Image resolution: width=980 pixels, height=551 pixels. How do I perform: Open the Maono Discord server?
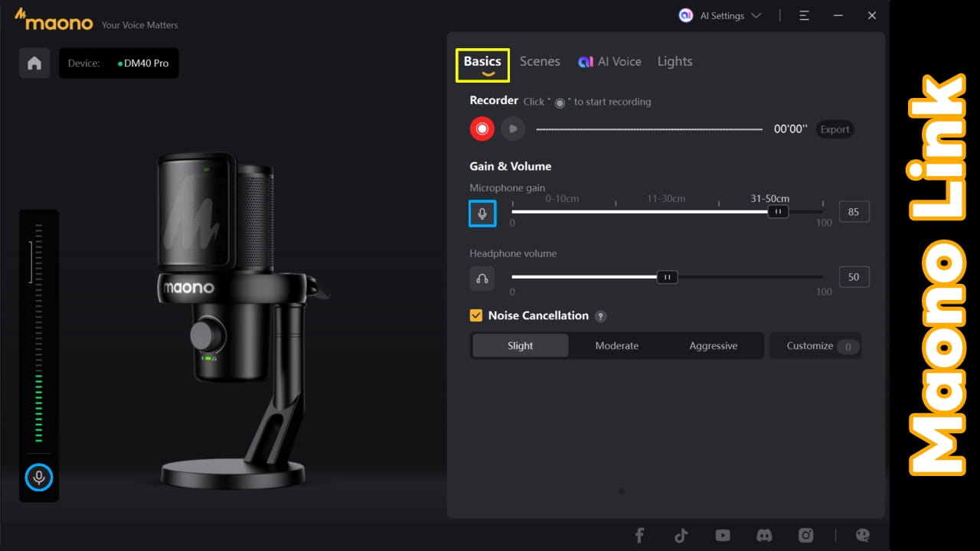(764, 536)
